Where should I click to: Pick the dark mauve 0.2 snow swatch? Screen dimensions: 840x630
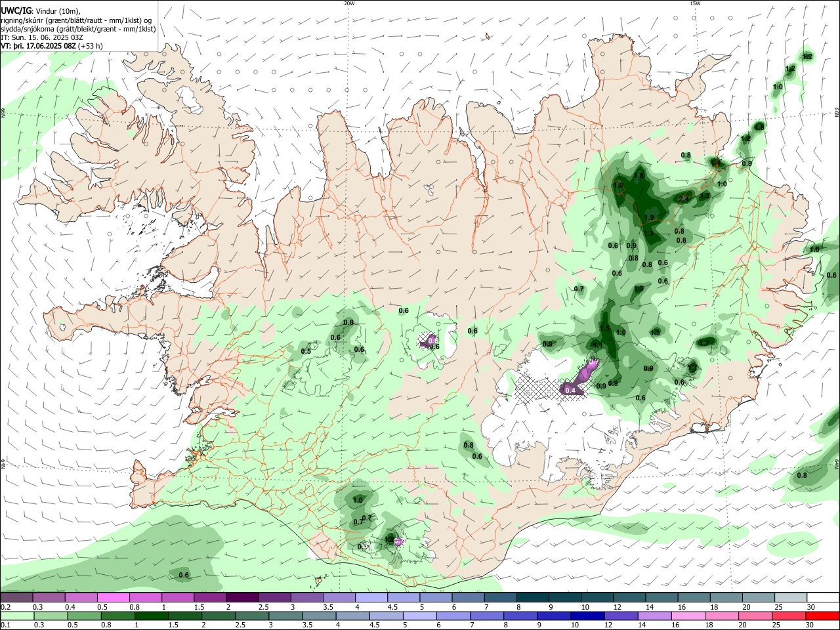(16, 598)
